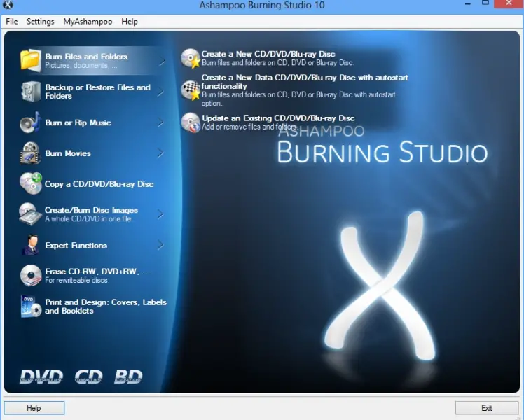The height and width of the screenshot is (420, 524).
Task: Click the Print and Design DVD cover icon
Action: (31, 306)
